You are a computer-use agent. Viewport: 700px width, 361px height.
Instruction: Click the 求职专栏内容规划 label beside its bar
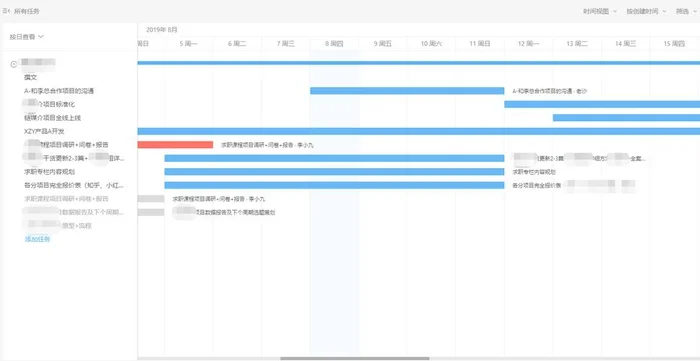click(x=534, y=172)
